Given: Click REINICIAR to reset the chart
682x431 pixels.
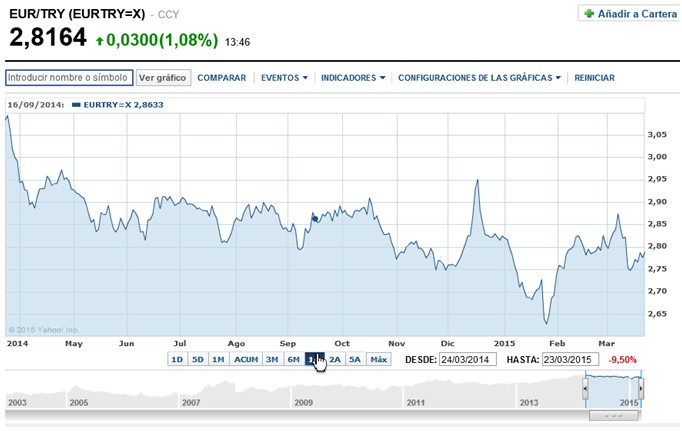Looking at the screenshot, I should coord(594,78).
